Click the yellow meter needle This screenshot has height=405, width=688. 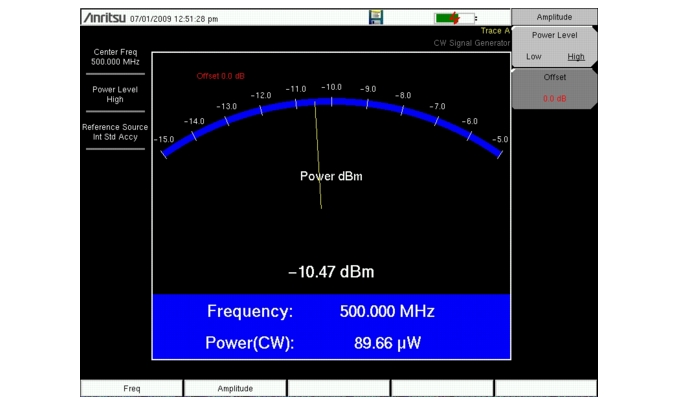[318, 155]
